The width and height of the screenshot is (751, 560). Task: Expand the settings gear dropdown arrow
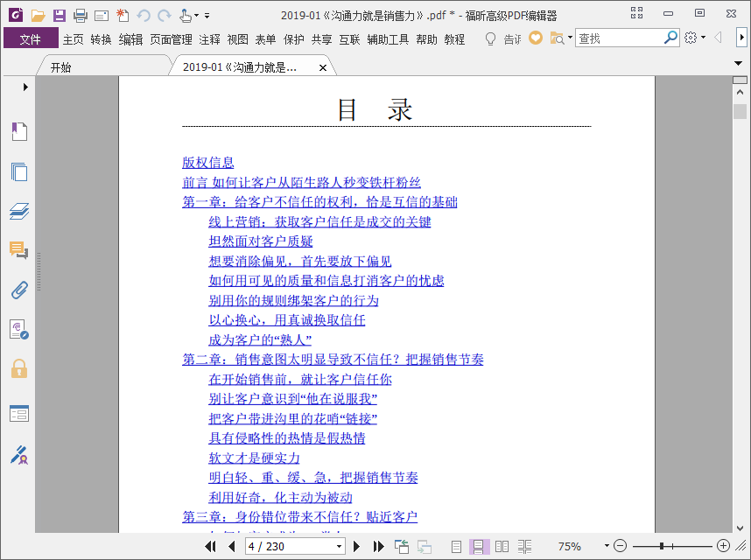pyautogui.click(x=703, y=38)
